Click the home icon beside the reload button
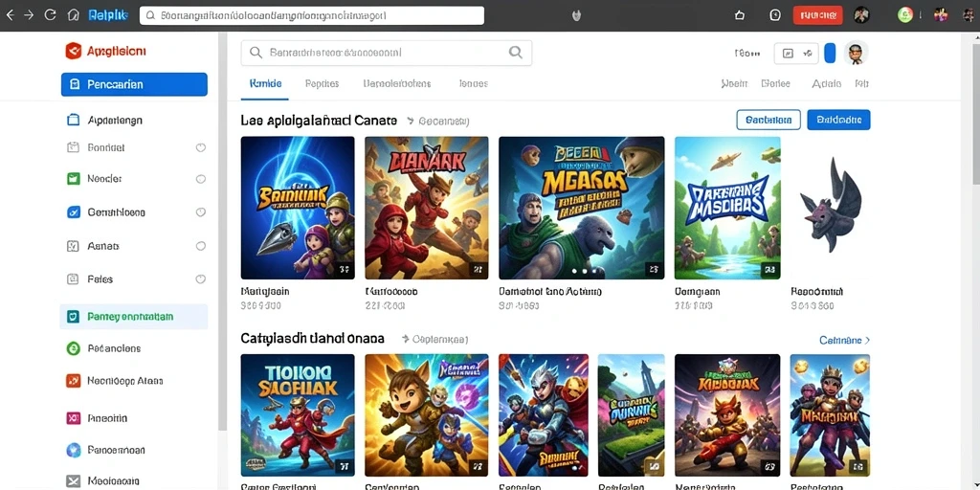The height and width of the screenshot is (490, 980). (x=73, y=15)
